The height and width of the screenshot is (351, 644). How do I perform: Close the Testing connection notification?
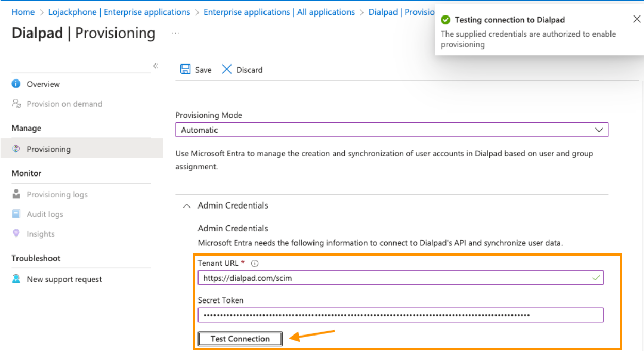click(x=637, y=19)
